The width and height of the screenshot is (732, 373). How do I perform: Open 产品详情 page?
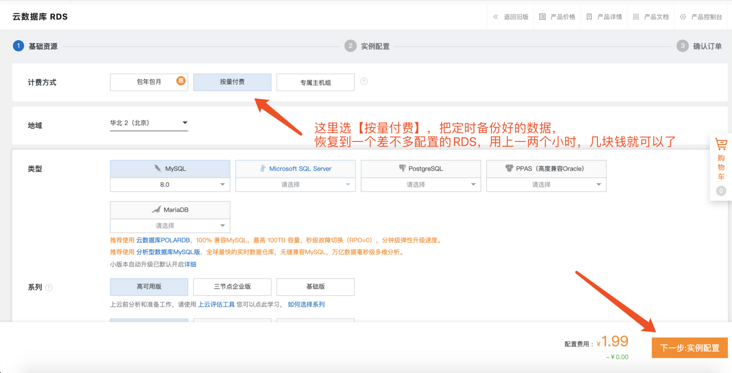point(609,17)
